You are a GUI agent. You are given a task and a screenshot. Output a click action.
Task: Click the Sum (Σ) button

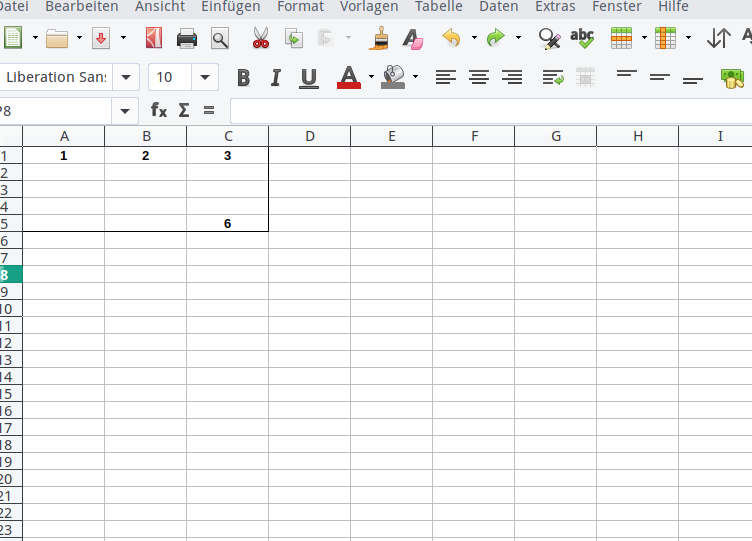[x=184, y=111]
